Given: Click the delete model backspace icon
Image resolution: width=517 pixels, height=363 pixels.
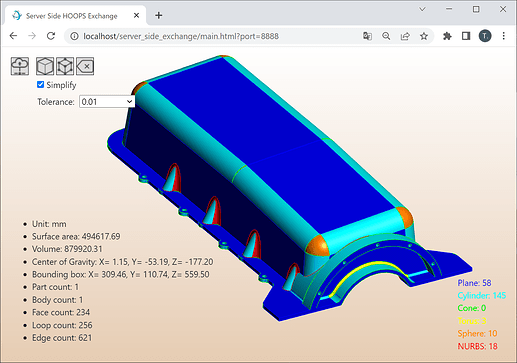Looking at the screenshot, I should point(85,66).
